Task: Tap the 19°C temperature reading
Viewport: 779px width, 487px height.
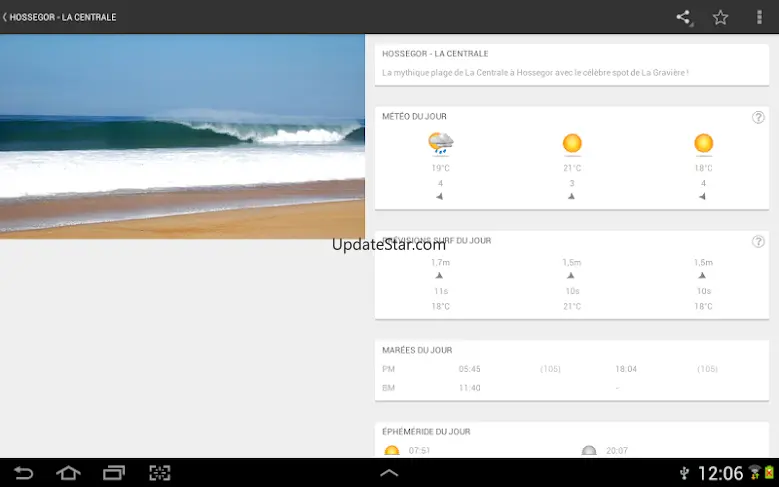Action: [x=440, y=168]
